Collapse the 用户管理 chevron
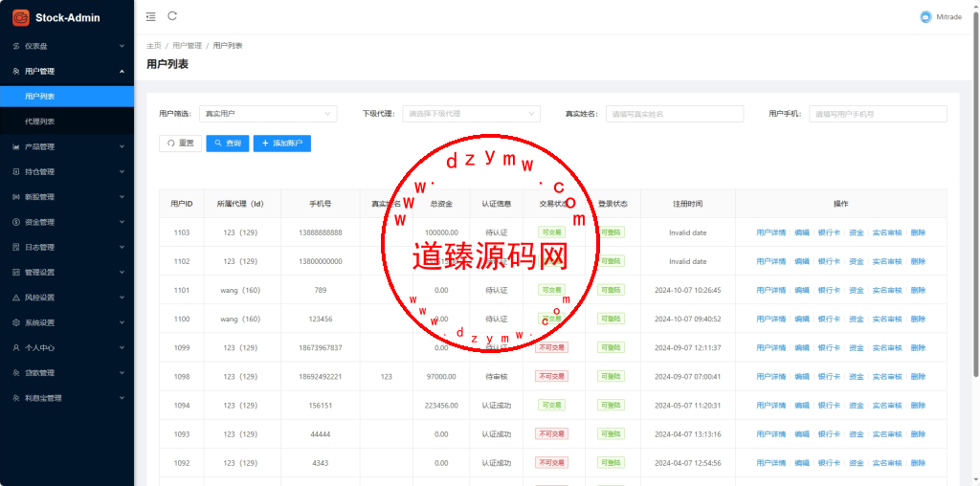Image resolution: width=980 pixels, height=486 pixels. [122, 71]
